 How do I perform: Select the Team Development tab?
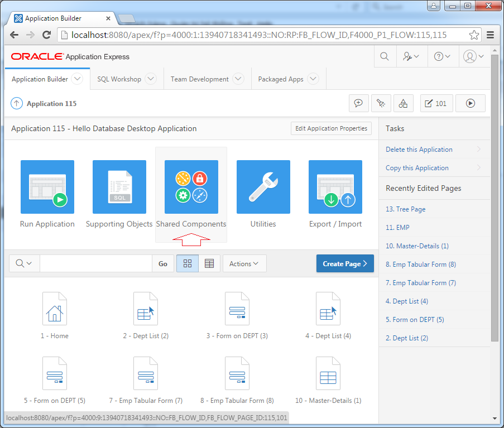coord(200,79)
